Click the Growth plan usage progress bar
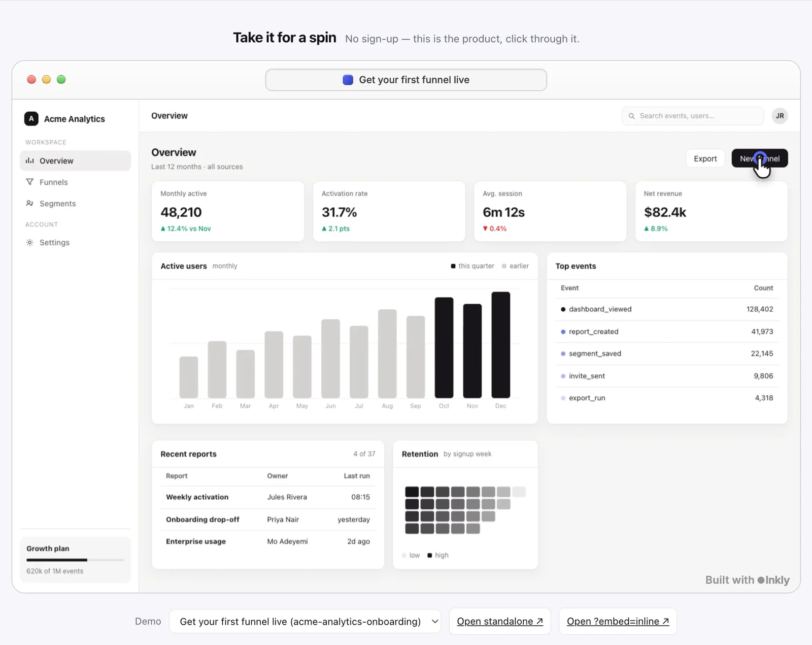The height and width of the screenshot is (645, 812). [75, 560]
